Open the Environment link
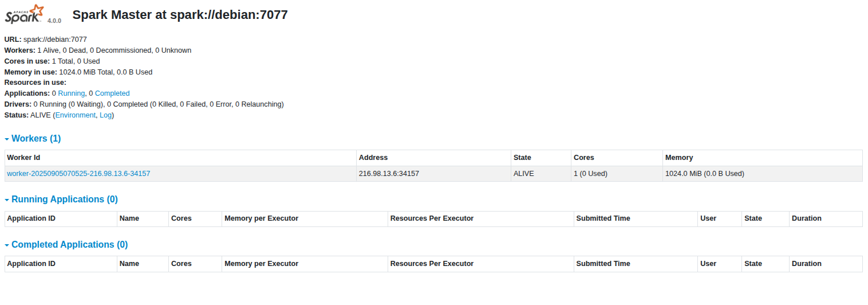The image size is (868, 305). click(x=75, y=115)
